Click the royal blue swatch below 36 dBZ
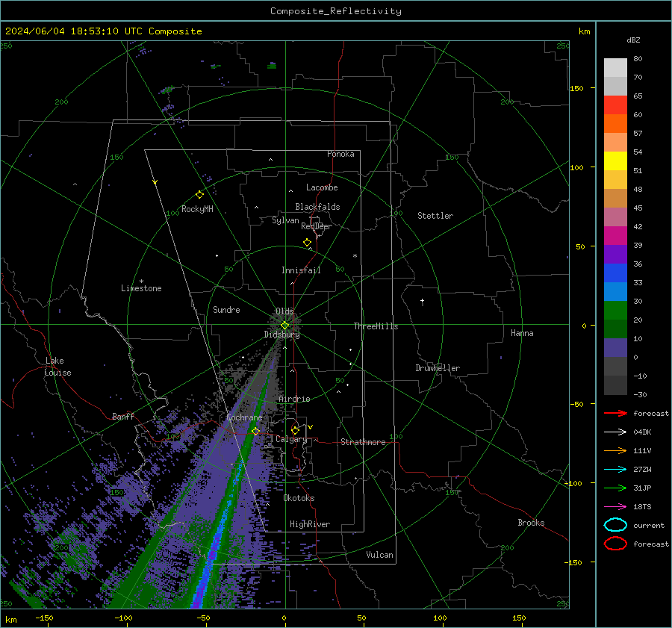The image size is (672, 628). pos(615,273)
